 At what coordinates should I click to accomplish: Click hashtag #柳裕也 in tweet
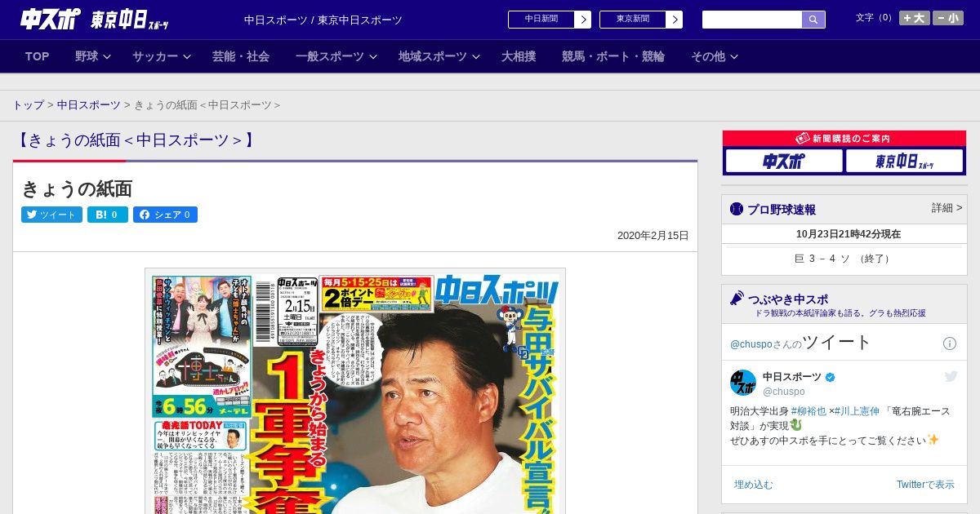coord(808,411)
